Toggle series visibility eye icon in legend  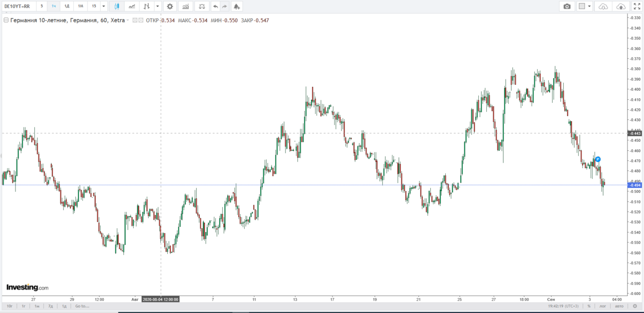point(135,20)
